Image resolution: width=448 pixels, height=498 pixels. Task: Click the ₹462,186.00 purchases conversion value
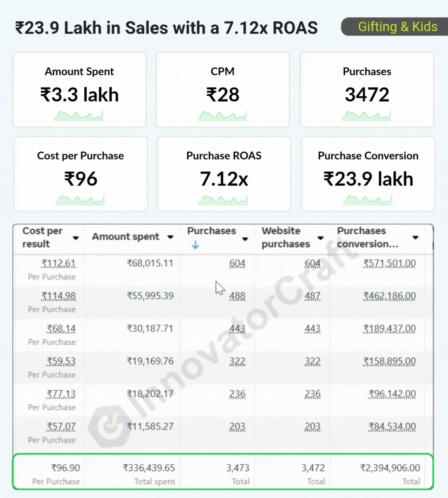(390, 296)
